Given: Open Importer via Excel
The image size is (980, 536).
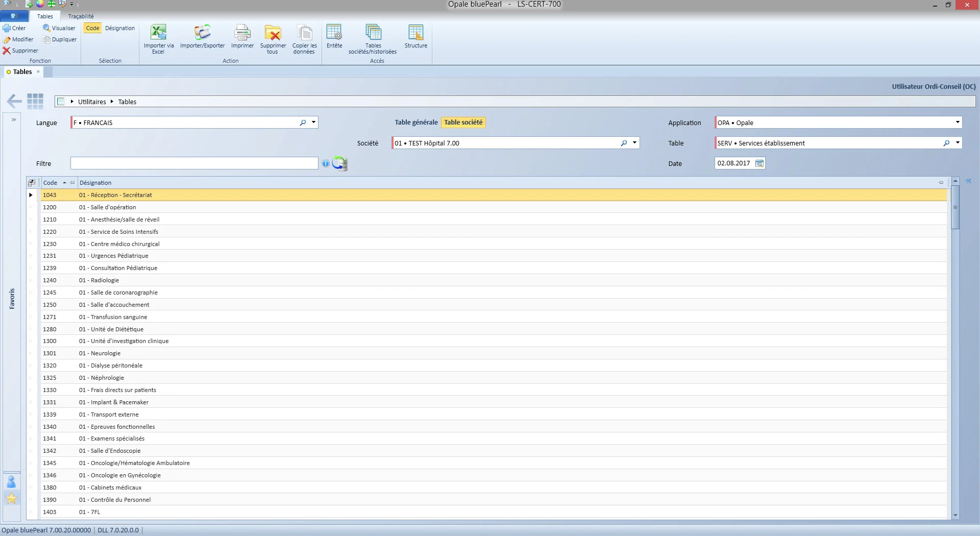Looking at the screenshot, I should click(x=158, y=39).
